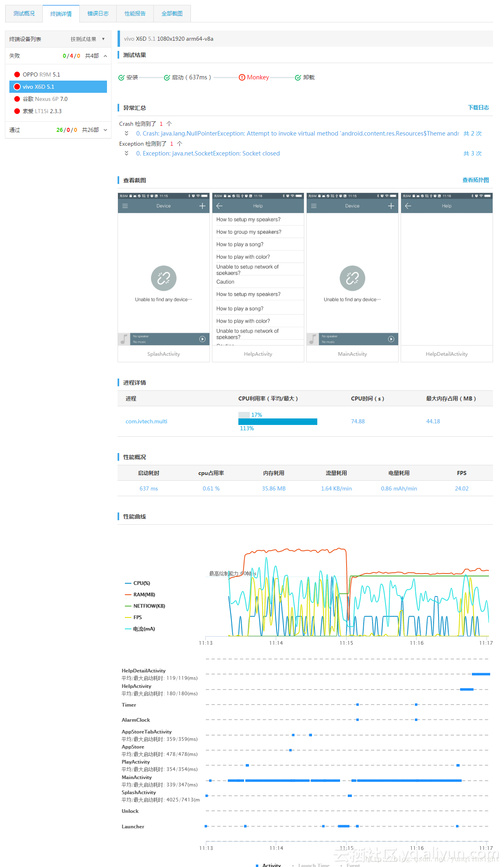Expand the passed (通过) devices group

(105, 130)
